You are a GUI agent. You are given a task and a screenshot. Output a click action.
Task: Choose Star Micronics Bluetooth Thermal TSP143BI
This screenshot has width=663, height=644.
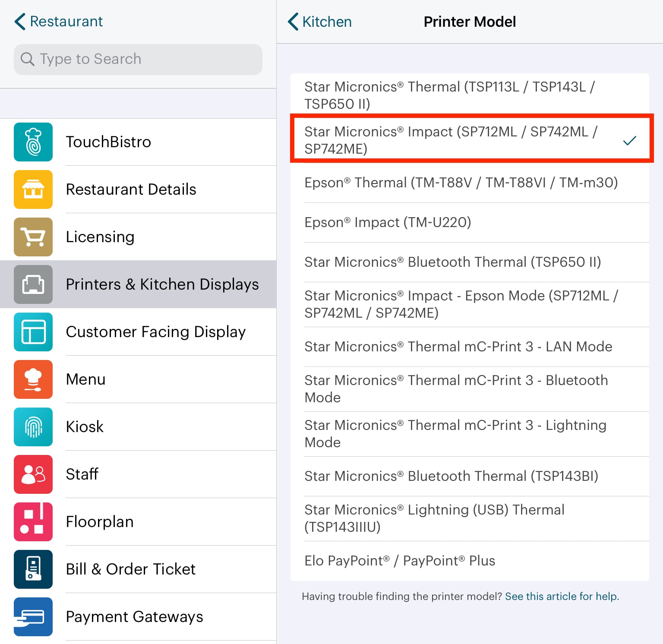pos(451,476)
